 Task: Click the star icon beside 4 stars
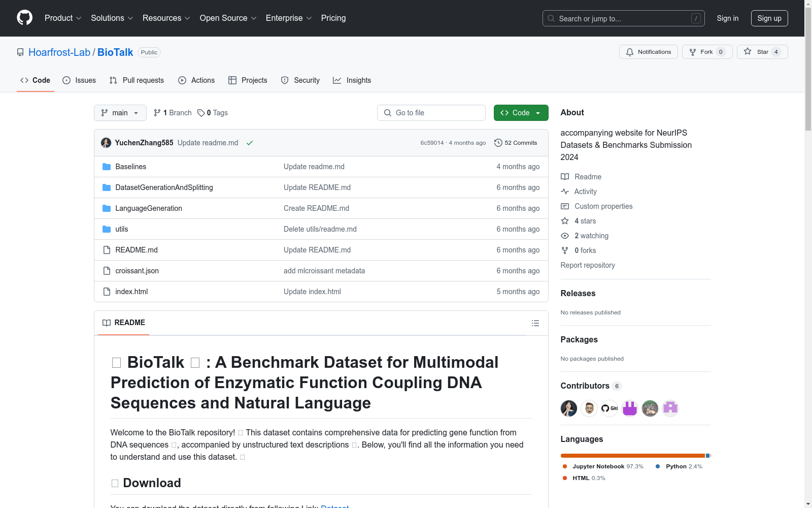565,221
